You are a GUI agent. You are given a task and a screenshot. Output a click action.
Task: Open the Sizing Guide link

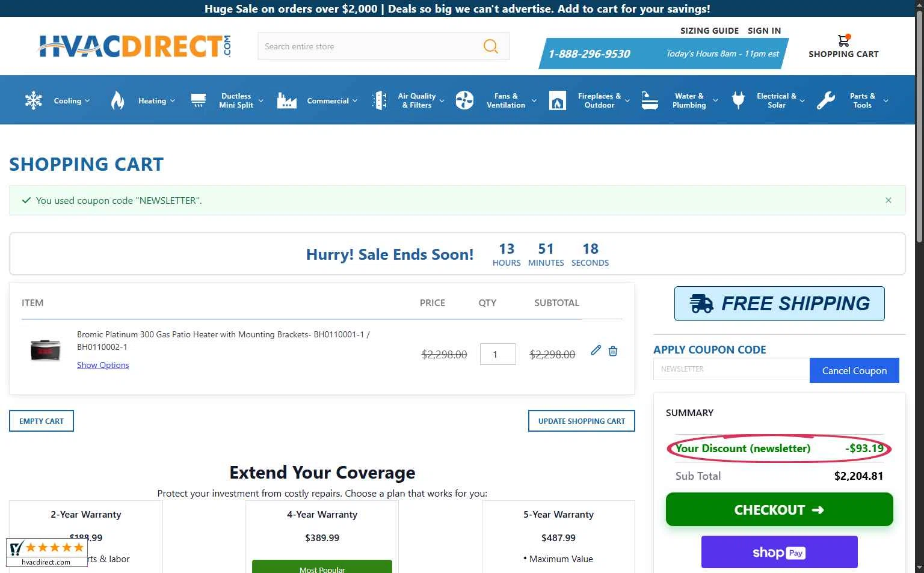click(x=709, y=31)
